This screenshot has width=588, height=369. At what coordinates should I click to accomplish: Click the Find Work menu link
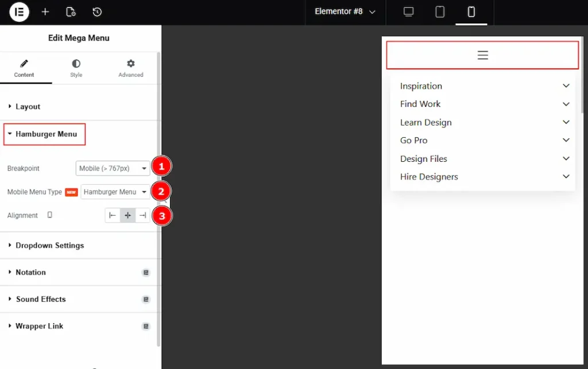coord(420,104)
